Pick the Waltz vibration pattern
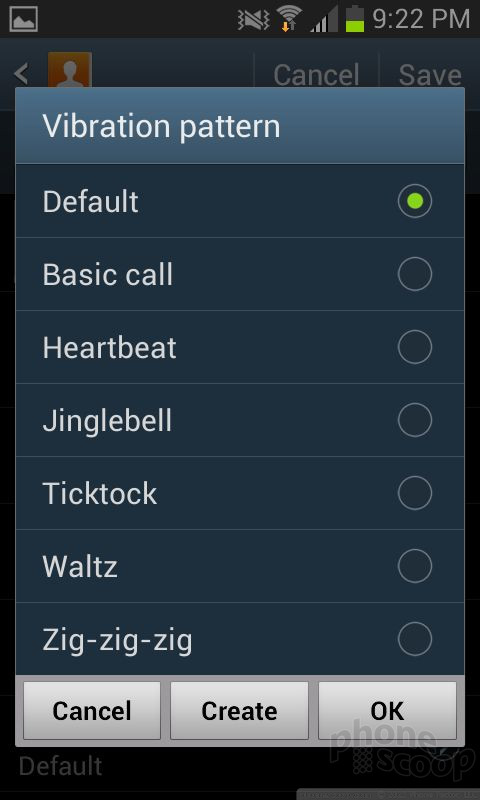Image resolution: width=480 pixels, height=800 pixels. click(240, 566)
